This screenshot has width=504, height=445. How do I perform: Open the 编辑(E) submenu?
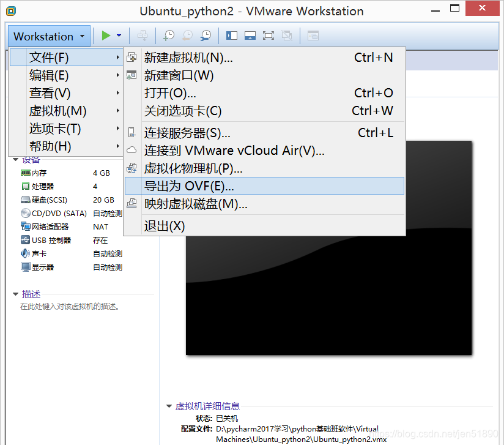point(66,75)
